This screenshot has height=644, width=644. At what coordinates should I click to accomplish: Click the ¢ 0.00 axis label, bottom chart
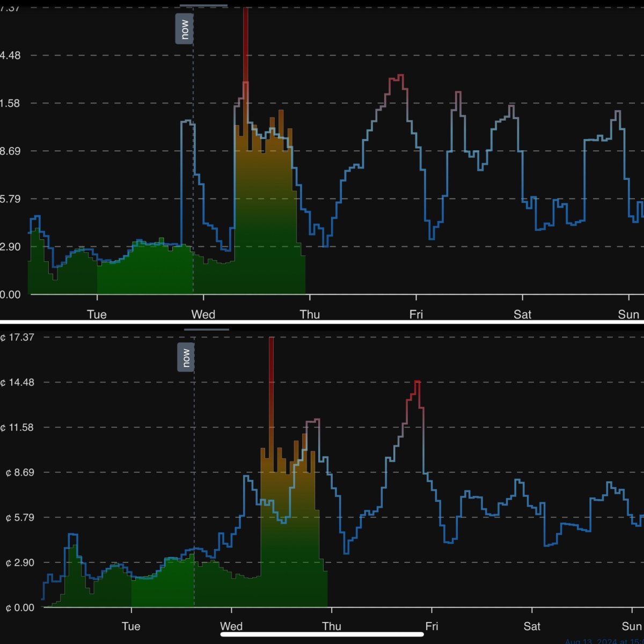coord(18,608)
